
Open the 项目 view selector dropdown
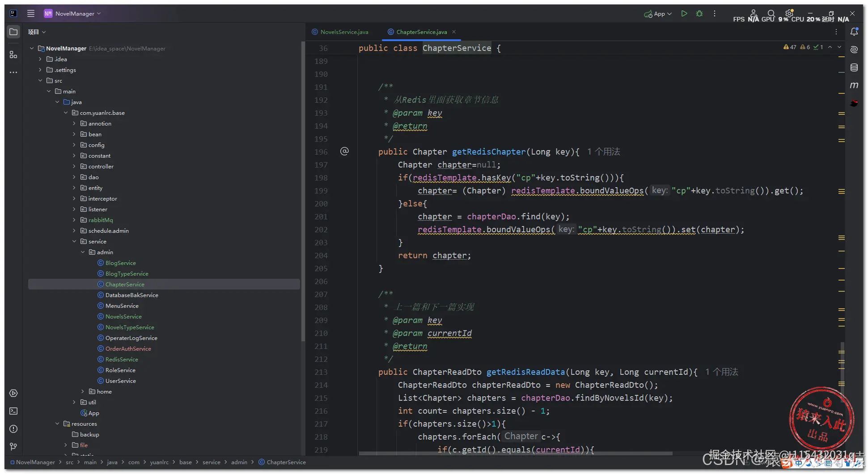(37, 32)
